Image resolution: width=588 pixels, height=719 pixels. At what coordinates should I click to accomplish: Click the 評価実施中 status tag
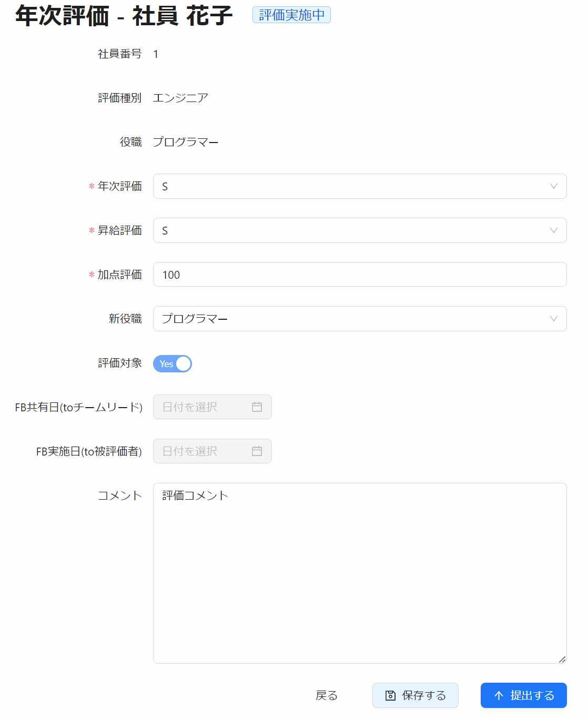pos(291,15)
